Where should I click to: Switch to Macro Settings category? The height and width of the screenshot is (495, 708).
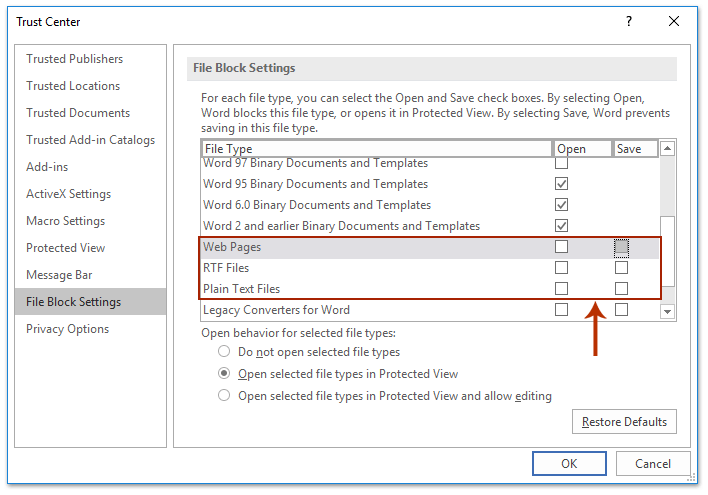tap(68, 221)
